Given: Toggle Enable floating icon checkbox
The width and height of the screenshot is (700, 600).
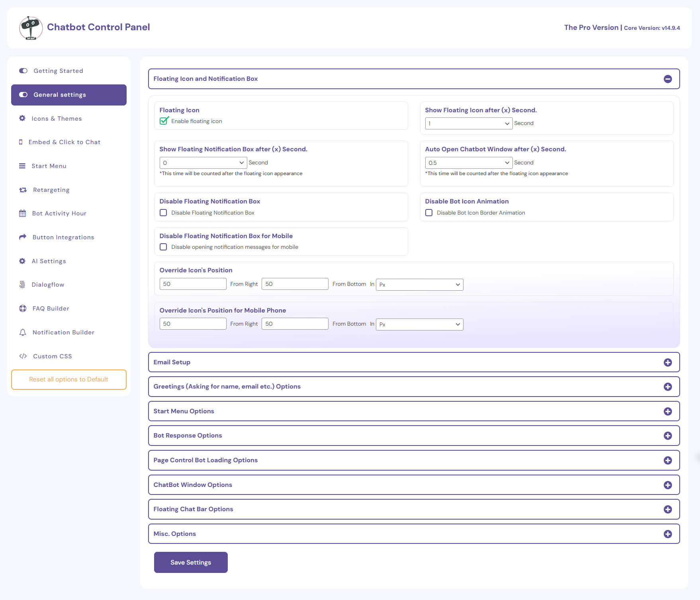Looking at the screenshot, I should [x=164, y=121].
